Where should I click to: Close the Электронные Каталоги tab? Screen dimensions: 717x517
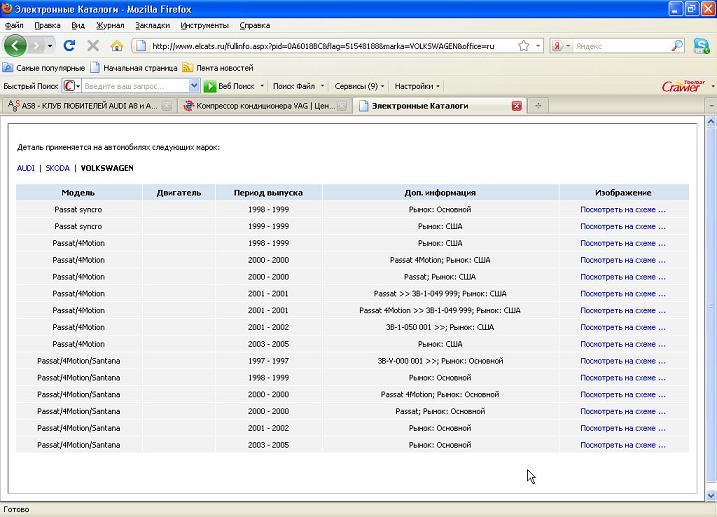point(517,106)
